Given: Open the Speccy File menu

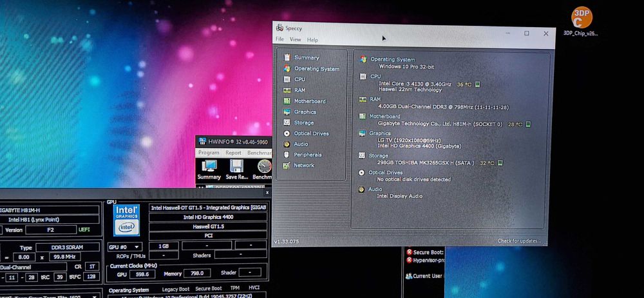Looking at the screenshot, I should pos(279,39).
